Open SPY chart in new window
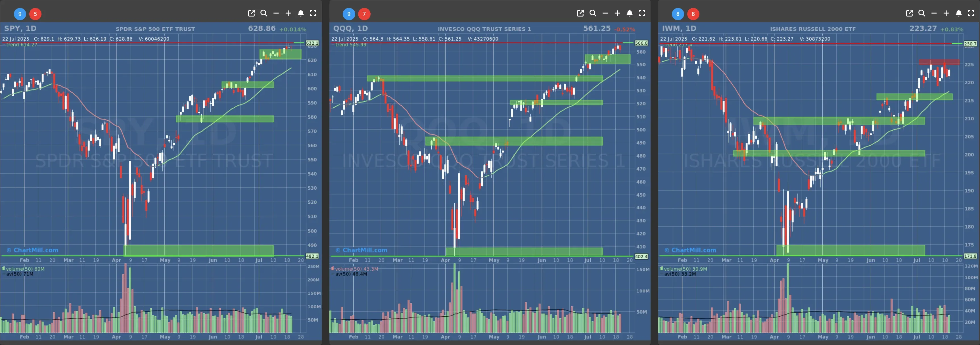 click(252, 13)
